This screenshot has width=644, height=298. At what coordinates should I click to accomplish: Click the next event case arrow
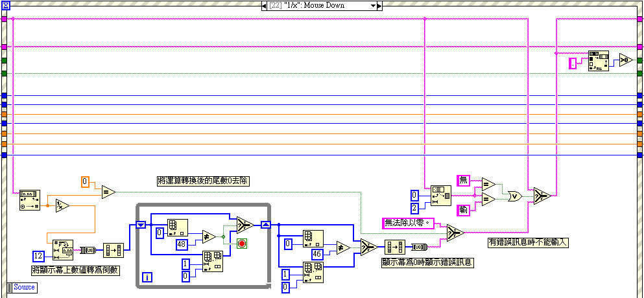click(x=380, y=5)
